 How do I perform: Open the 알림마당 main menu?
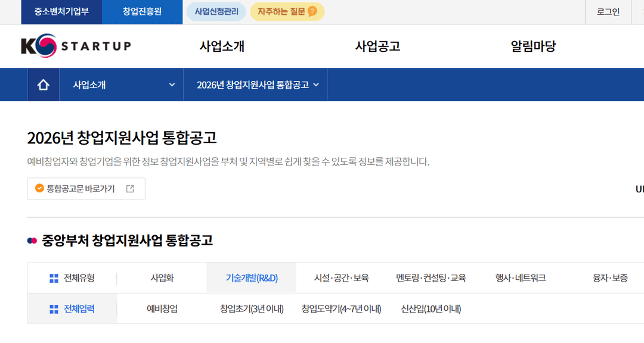click(533, 46)
